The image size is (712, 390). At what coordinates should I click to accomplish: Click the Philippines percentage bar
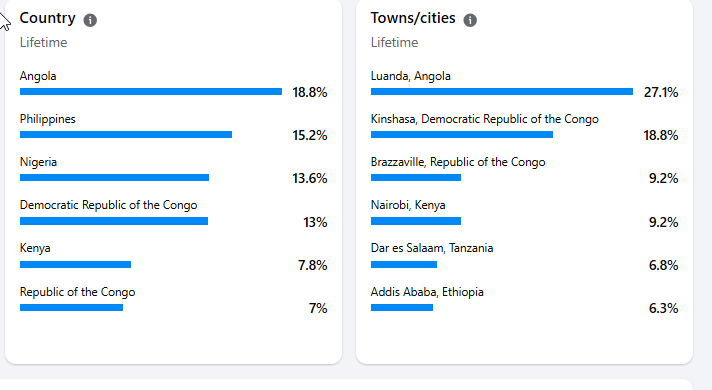click(x=126, y=135)
